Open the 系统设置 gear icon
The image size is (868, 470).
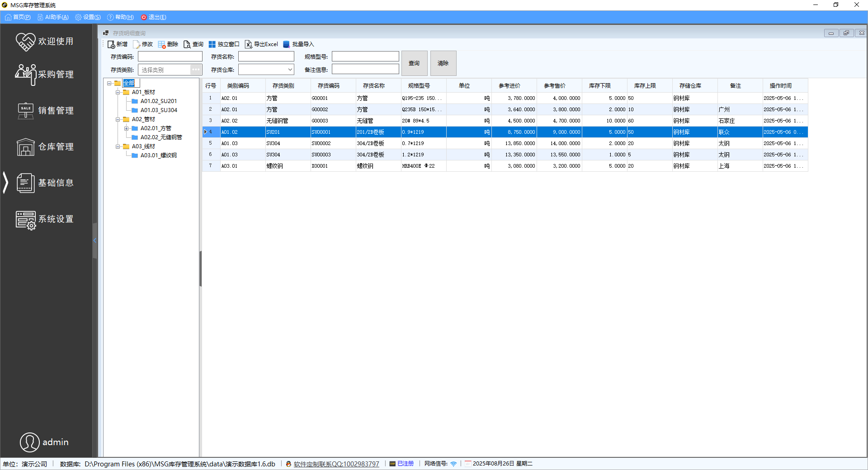tap(25, 220)
